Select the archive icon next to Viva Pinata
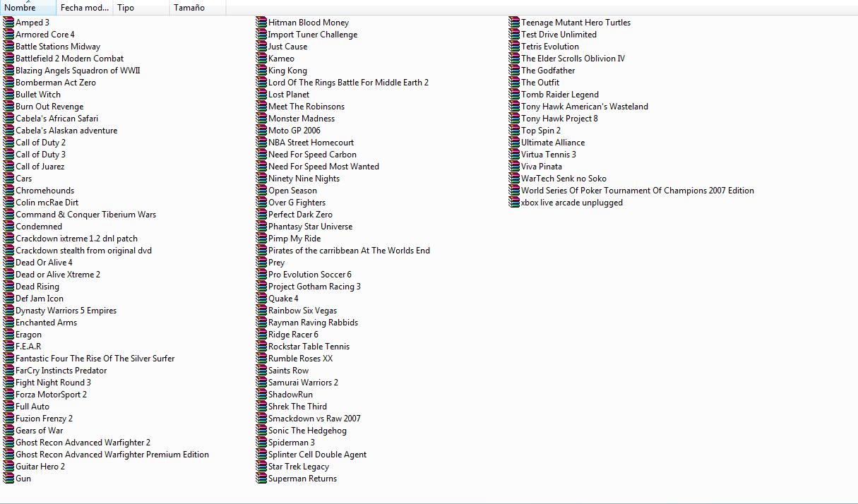The height and width of the screenshot is (504, 858). [x=514, y=167]
